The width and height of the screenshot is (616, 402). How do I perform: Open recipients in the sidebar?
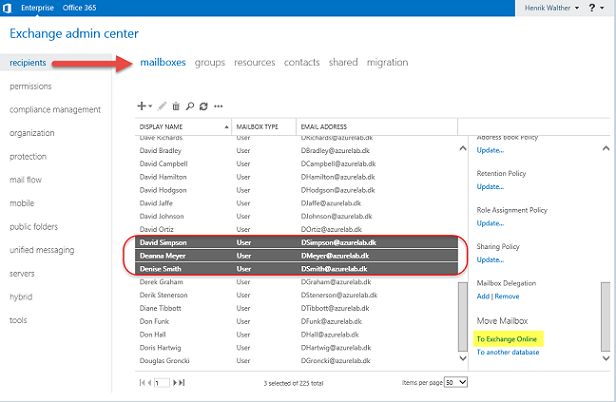pyautogui.click(x=28, y=62)
